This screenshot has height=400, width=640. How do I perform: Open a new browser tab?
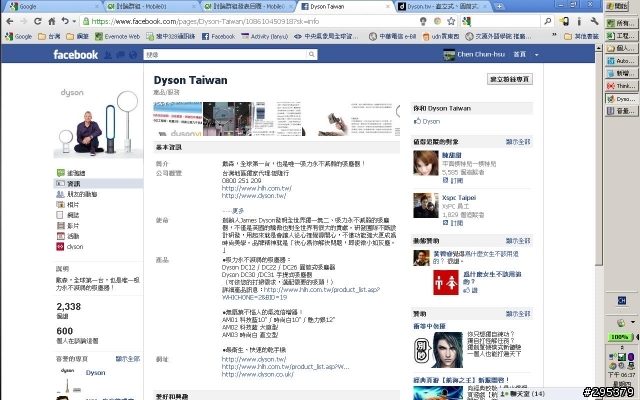(x=499, y=7)
